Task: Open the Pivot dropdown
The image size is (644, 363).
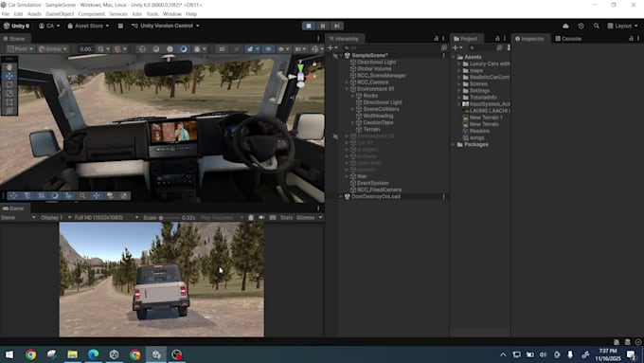Action: point(20,49)
